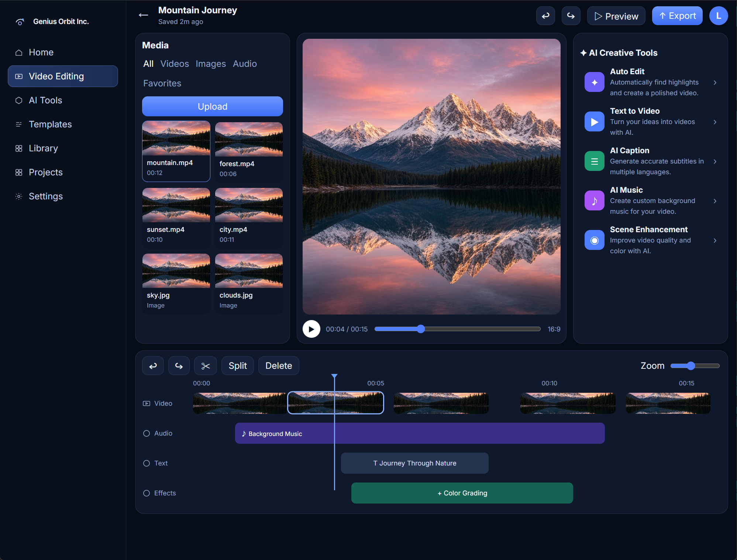Viewport: 737px width, 560px height.
Task: Click the Export button
Action: [677, 16]
